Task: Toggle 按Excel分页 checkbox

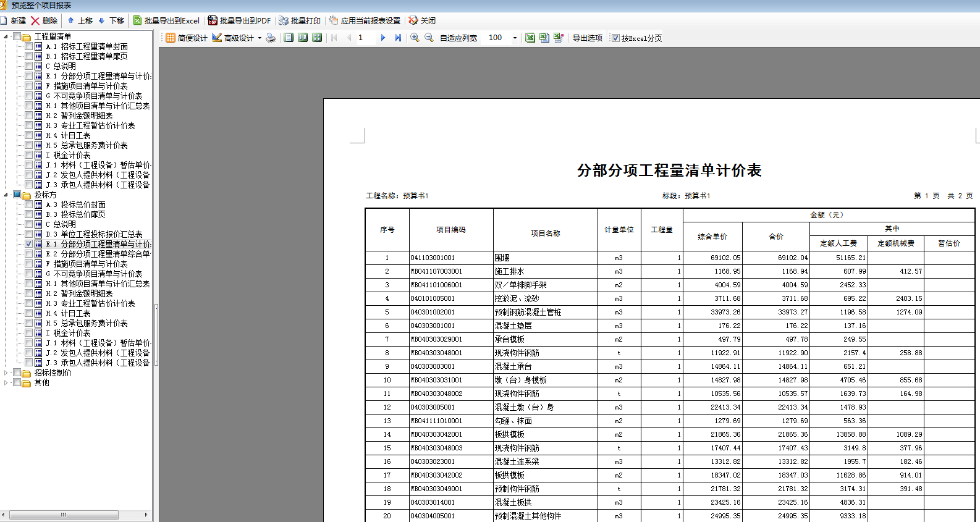Action: tap(615, 38)
